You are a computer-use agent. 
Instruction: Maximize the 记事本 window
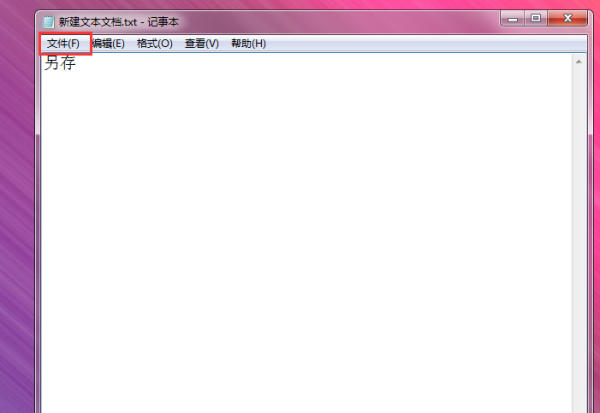click(x=536, y=18)
